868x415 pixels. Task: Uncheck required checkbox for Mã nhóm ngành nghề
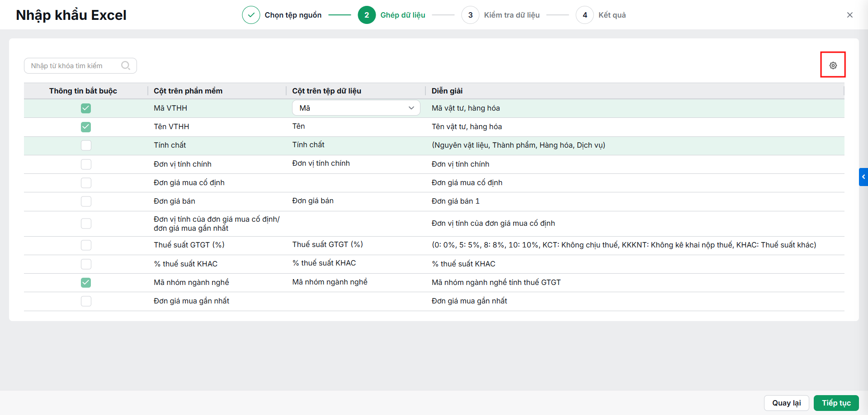click(86, 283)
